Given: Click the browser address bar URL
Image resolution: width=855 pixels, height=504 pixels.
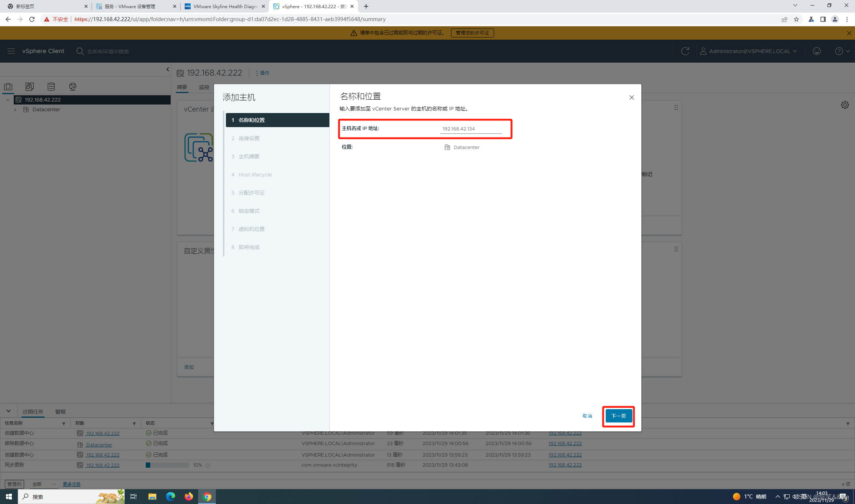Looking at the screenshot, I should [230, 19].
